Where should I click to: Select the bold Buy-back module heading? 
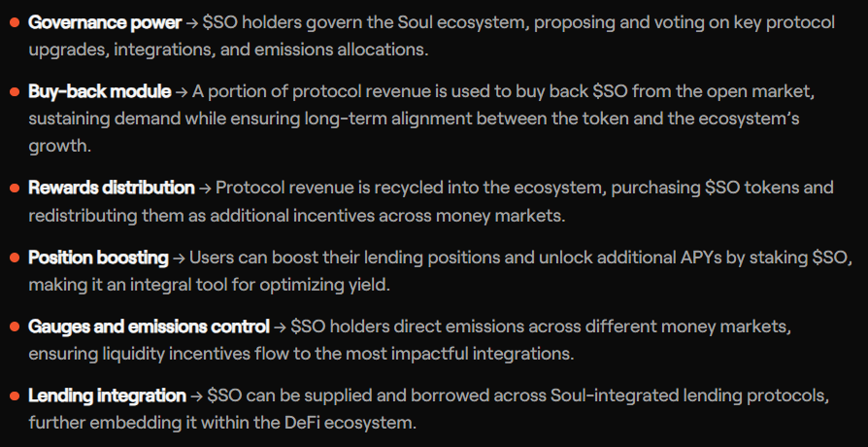98,92
